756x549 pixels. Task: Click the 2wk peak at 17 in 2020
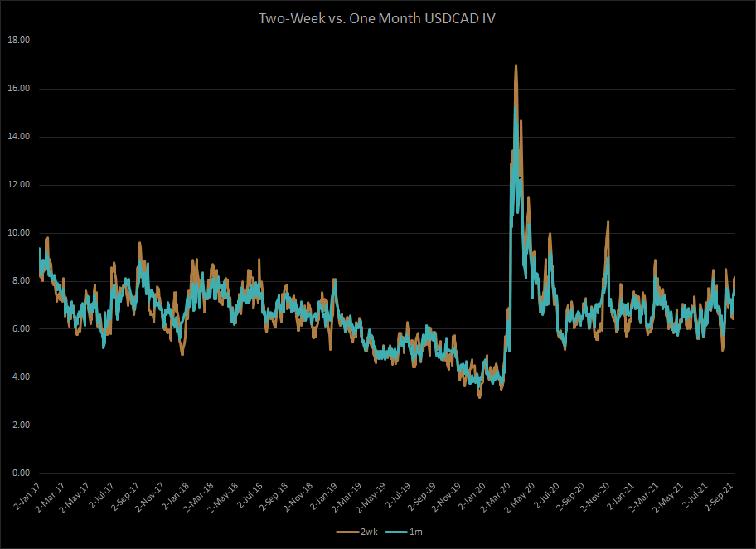tap(516, 66)
